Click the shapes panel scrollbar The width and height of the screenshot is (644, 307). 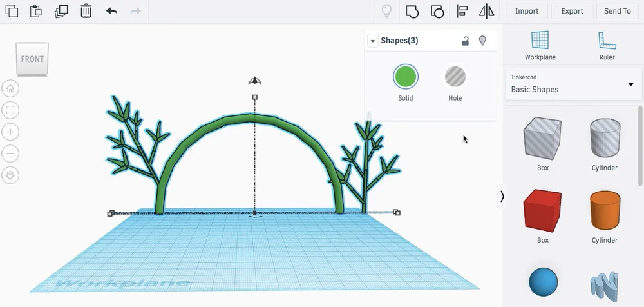coord(641,145)
